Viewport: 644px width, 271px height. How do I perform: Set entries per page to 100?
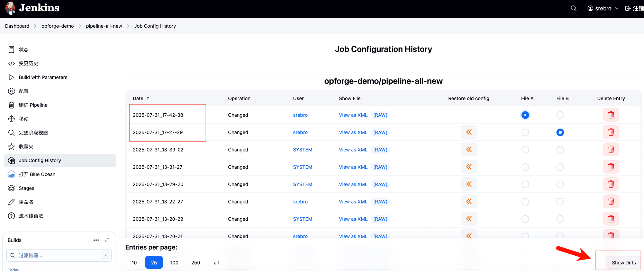[174, 263]
